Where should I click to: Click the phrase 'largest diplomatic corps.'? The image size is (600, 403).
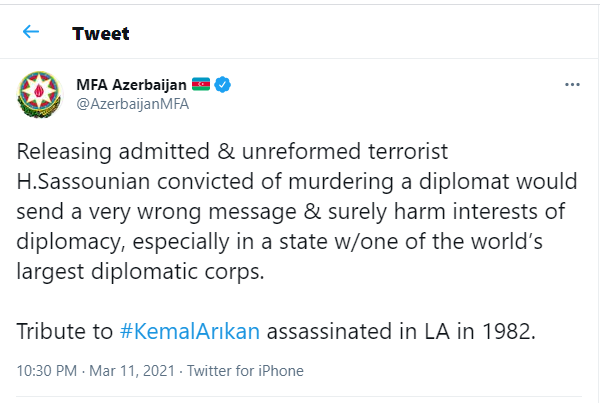140,272
